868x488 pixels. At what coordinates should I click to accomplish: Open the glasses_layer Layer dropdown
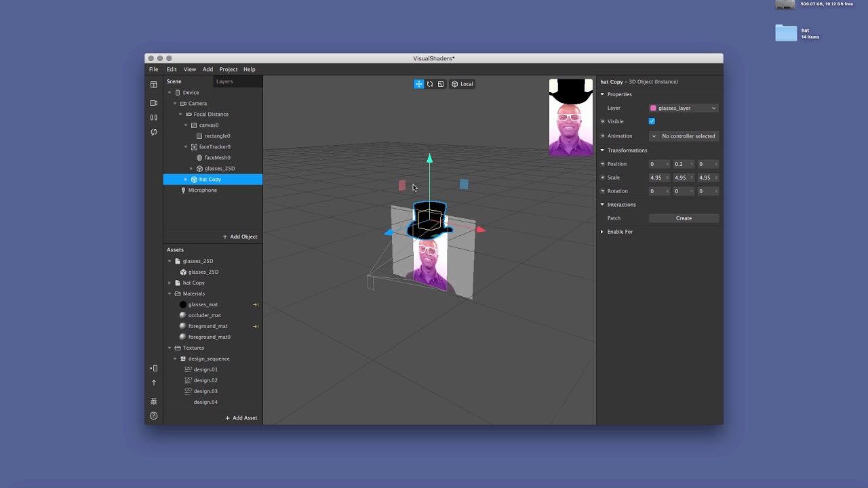(684, 108)
